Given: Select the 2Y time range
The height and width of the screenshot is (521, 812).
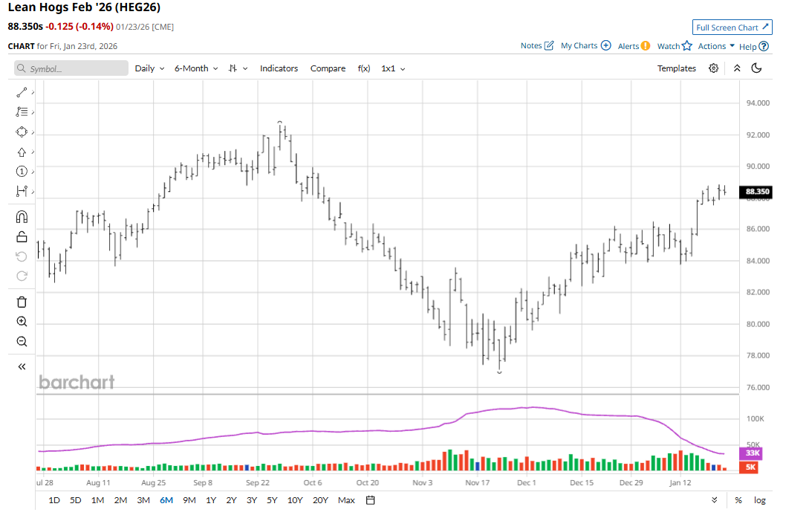Looking at the screenshot, I should pyautogui.click(x=232, y=500).
